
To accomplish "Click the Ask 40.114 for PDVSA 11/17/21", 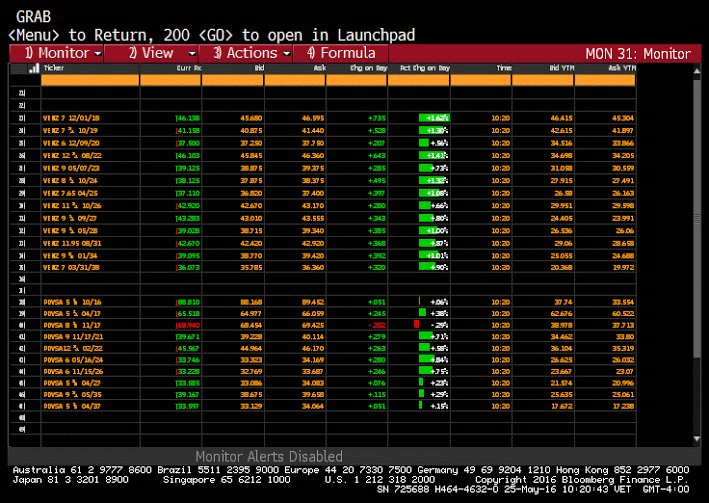I will (x=313, y=337).
